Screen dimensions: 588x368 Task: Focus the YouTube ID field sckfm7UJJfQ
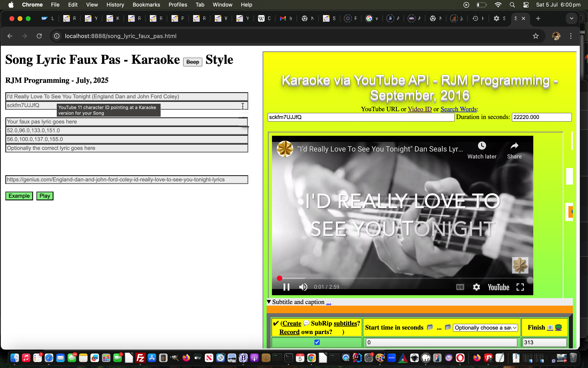(127, 105)
